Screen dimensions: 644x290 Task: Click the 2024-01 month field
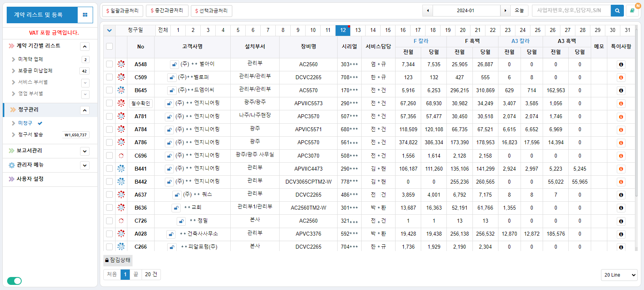pyautogui.click(x=466, y=11)
